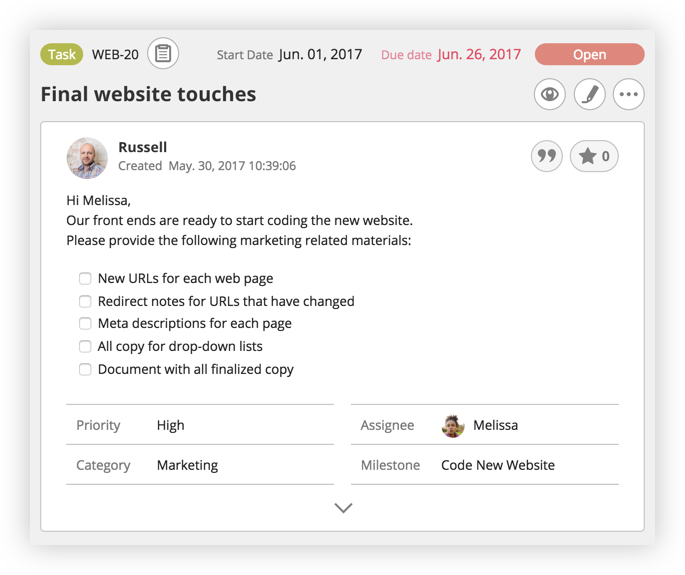685x575 pixels.
Task: Click the quote comment icon
Action: tap(547, 156)
